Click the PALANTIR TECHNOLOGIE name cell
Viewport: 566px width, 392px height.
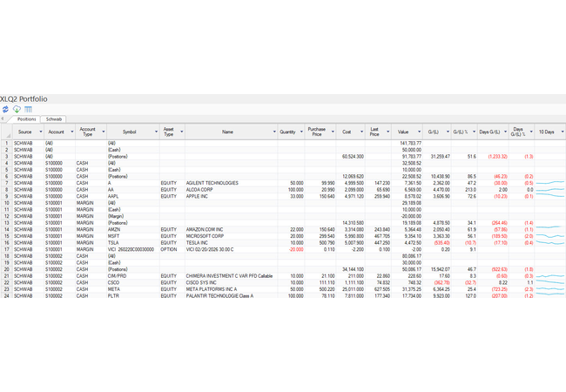(x=231, y=295)
